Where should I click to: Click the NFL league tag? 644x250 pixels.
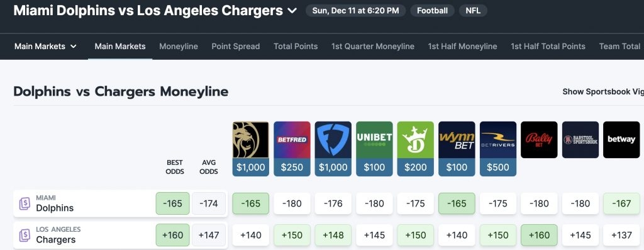click(473, 11)
